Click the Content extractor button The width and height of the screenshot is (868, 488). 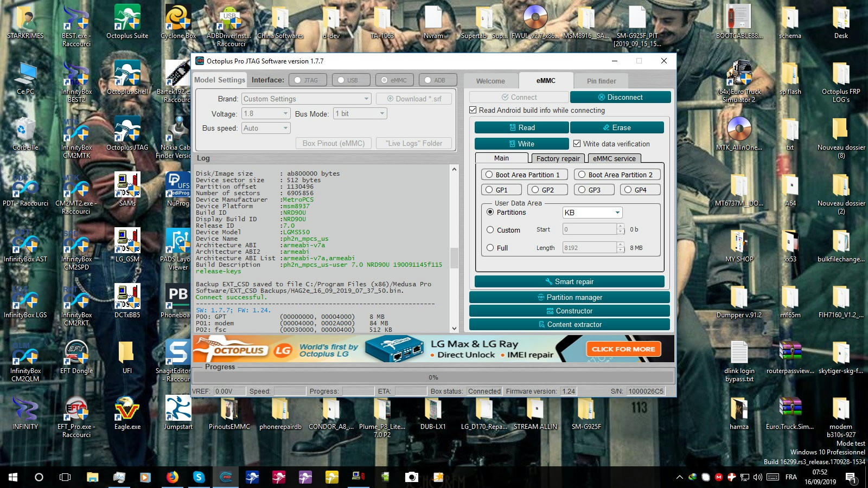[x=570, y=324]
